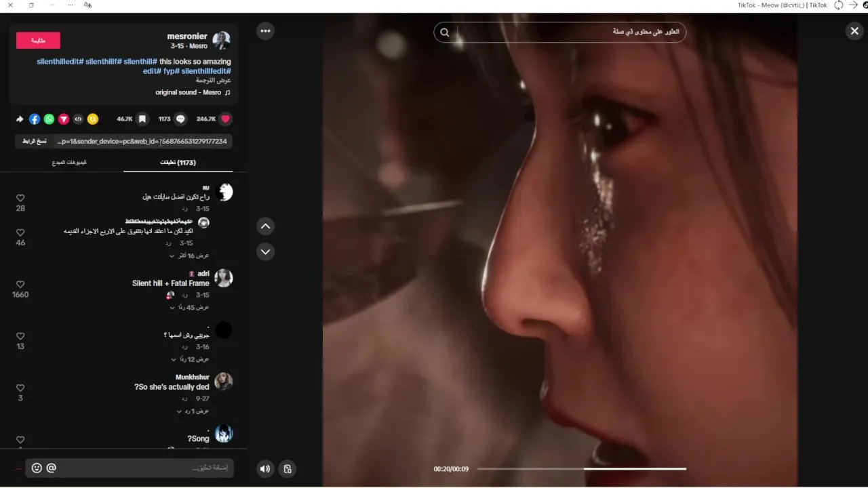Expand the 12 replies thread

click(189, 359)
